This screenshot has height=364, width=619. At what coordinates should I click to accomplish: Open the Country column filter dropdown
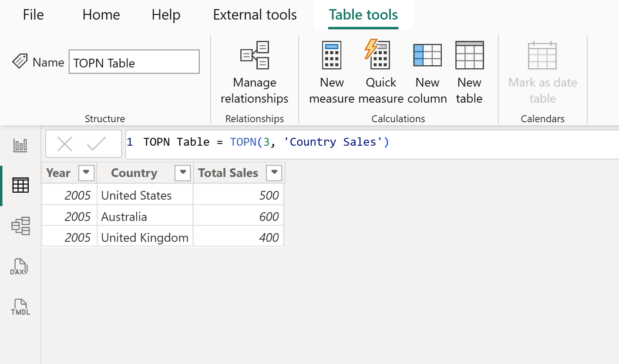(x=182, y=173)
